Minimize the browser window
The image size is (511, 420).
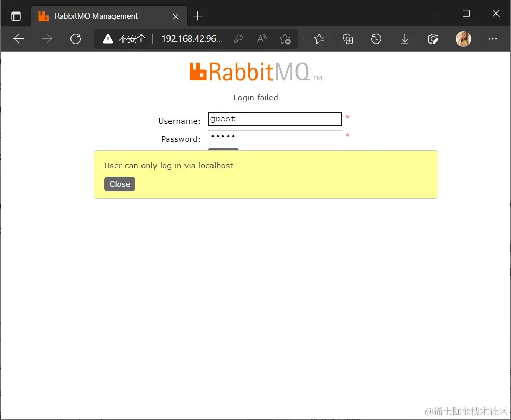tap(437, 13)
